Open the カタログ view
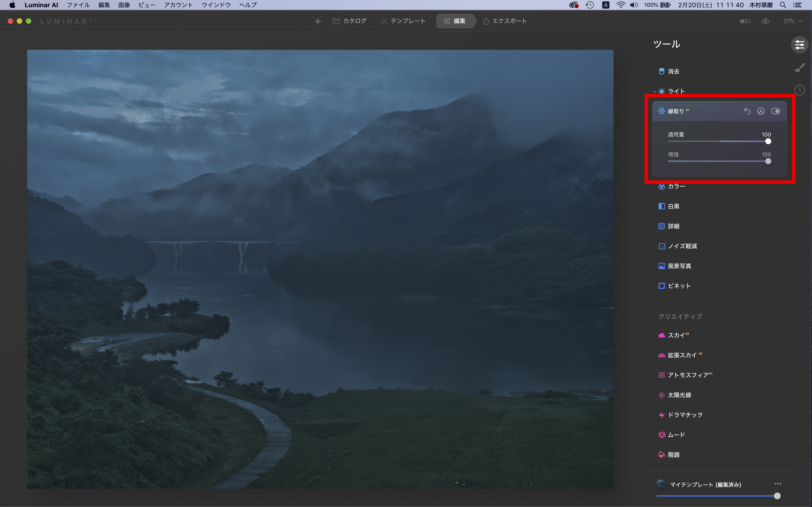This screenshot has height=507, width=812. click(x=350, y=21)
